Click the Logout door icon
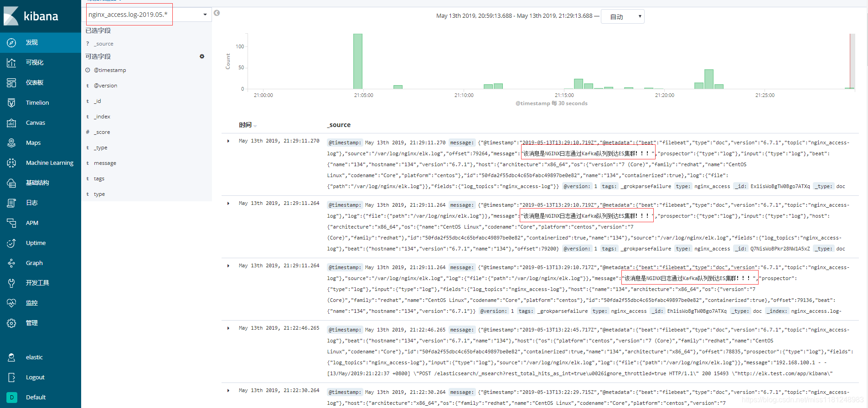The image size is (868, 408). 11,377
